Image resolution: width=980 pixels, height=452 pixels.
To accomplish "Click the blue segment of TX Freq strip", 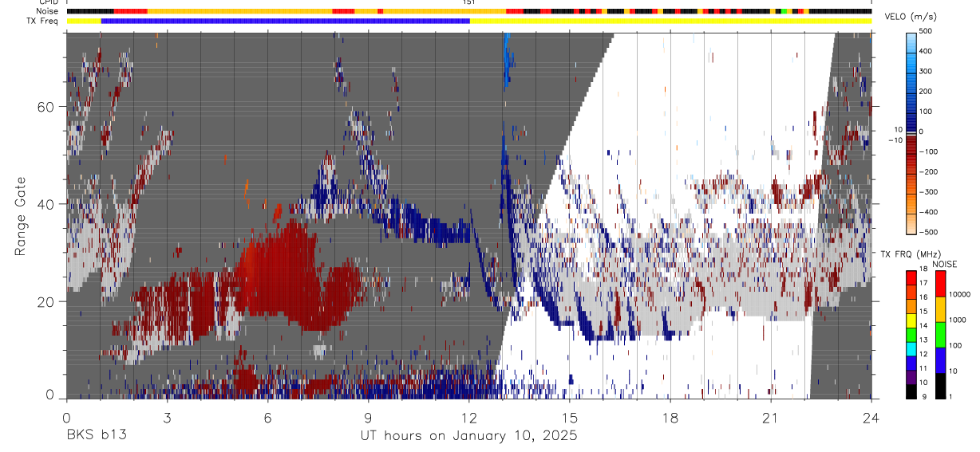I will [x=285, y=21].
